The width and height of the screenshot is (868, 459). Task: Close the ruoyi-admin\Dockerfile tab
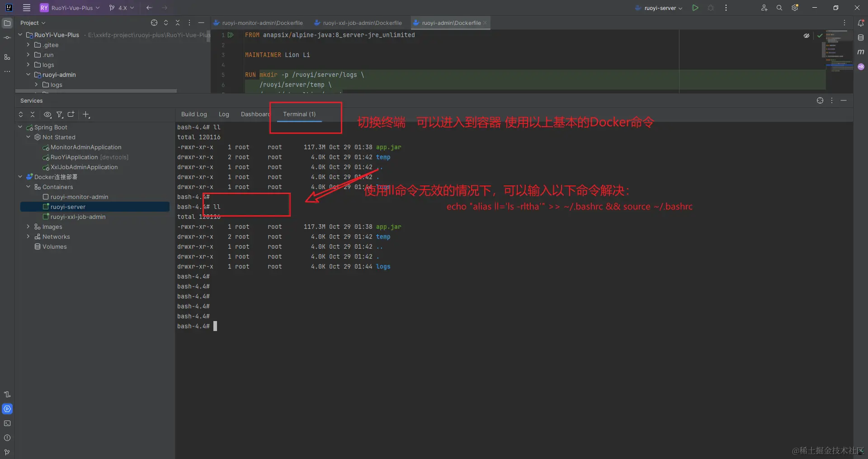(485, 23)
